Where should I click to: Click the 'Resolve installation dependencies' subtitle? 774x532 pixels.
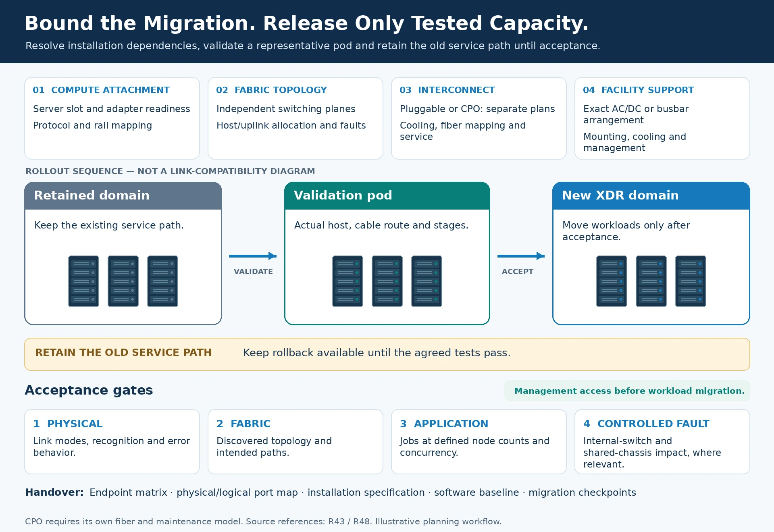click(313, 46)
